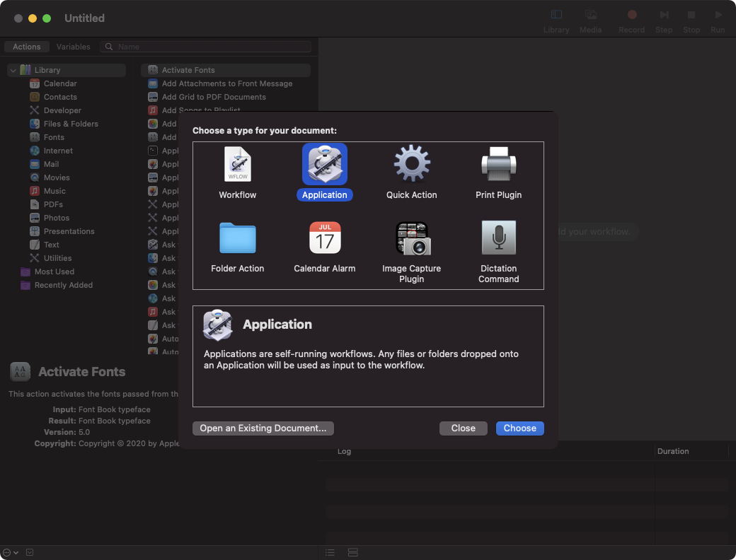Collapse the Library tree disclosure chevron
The image size is (736, 560).
(x=13, y=70)
